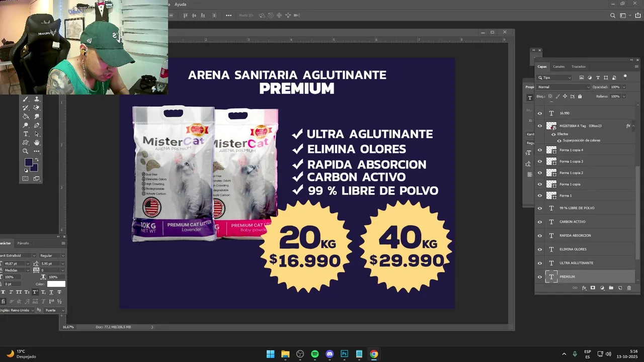This screenshot has height=362, width=644.
Task: Toggle Quick Mask mode
Action: (x=26, y=178)
